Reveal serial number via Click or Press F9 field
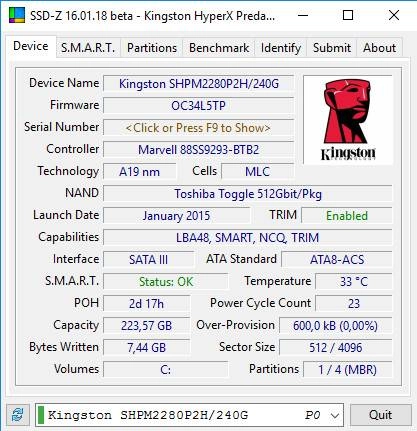 [198, 128]
